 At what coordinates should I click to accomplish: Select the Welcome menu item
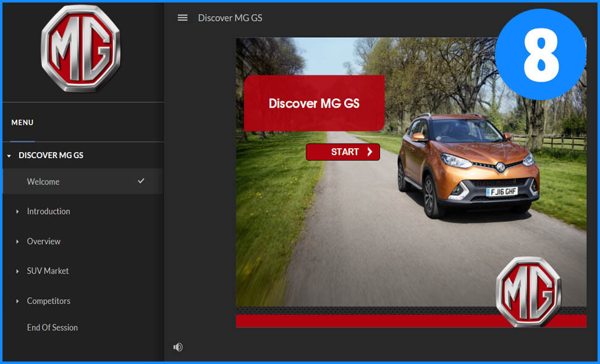pos(83,182)
